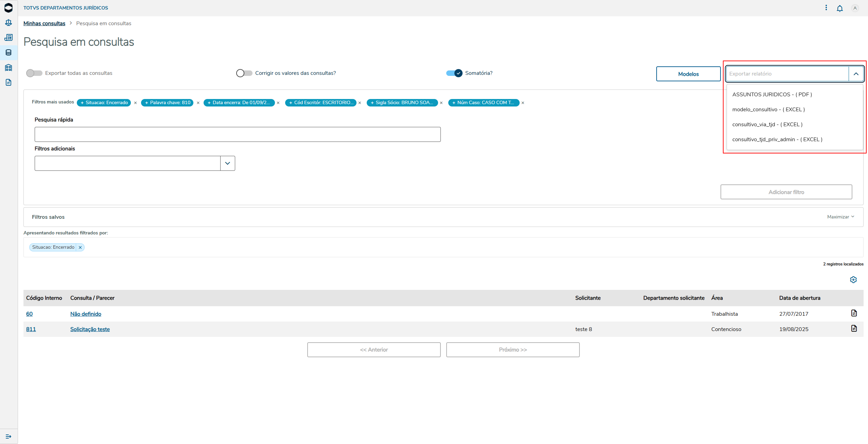
Task: Disable the Somatória switch
Action: pos(454,73)
